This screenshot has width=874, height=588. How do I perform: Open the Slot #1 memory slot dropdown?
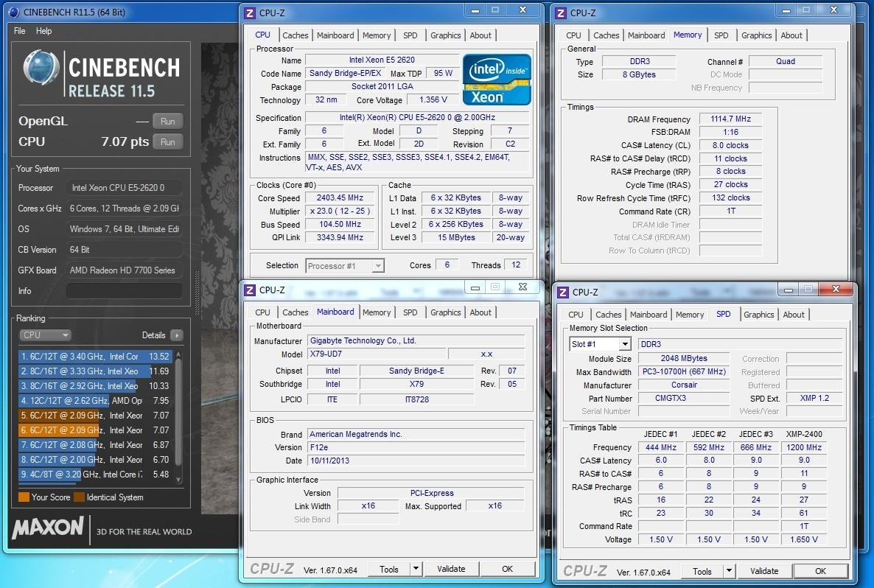pyautogui.click(x=600, y=344)
